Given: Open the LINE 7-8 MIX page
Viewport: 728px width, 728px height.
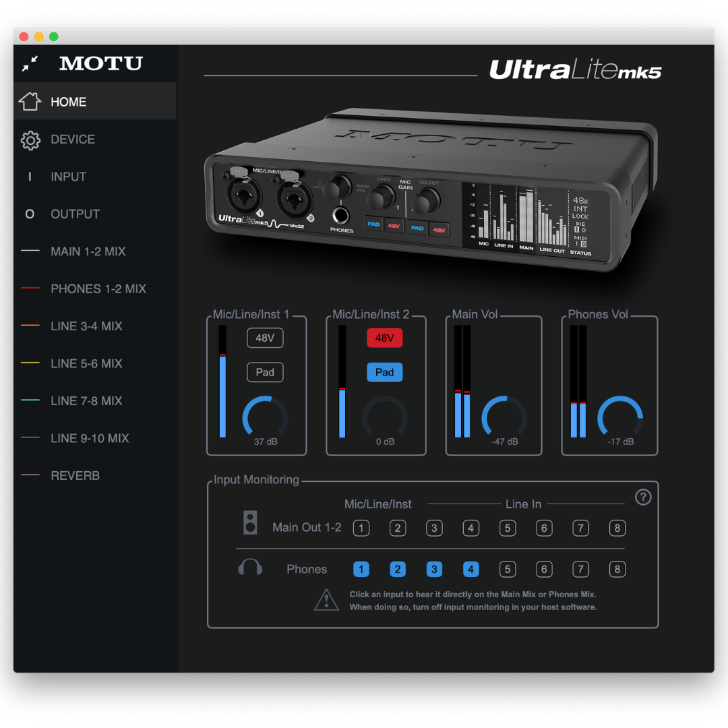Looking at the screenshot, I should pos(95,400).
